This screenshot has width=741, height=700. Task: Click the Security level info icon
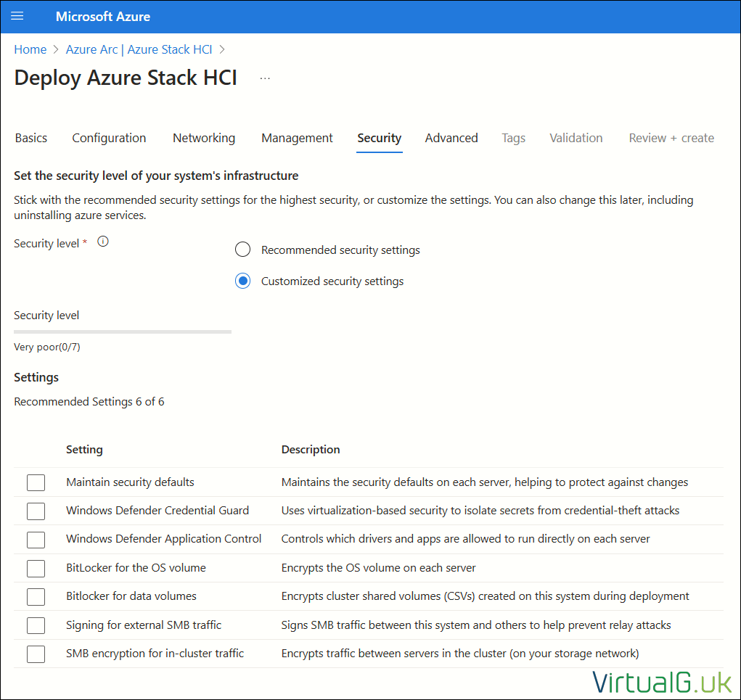(x=102, y=242)
